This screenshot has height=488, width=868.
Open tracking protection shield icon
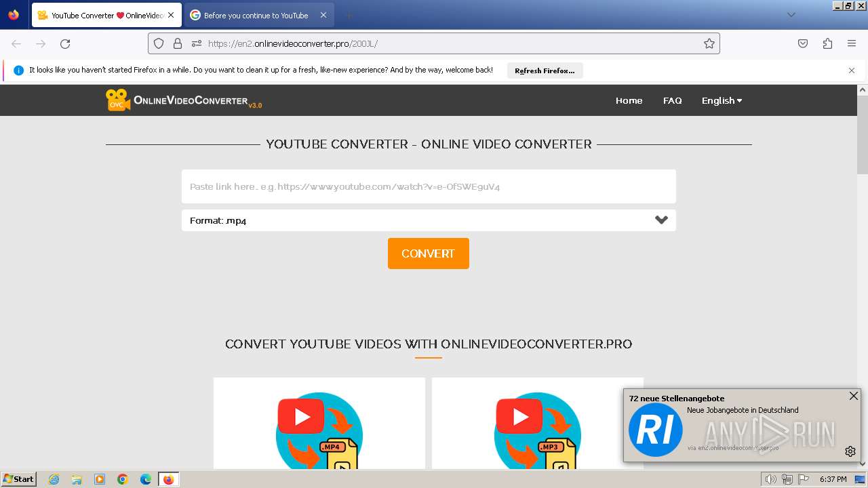159,43
